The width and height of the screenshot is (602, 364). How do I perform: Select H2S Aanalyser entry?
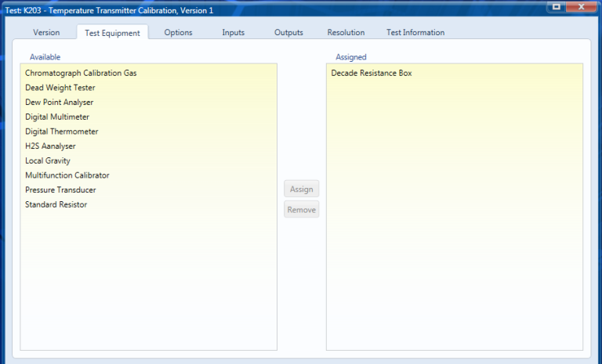[50, 146]
